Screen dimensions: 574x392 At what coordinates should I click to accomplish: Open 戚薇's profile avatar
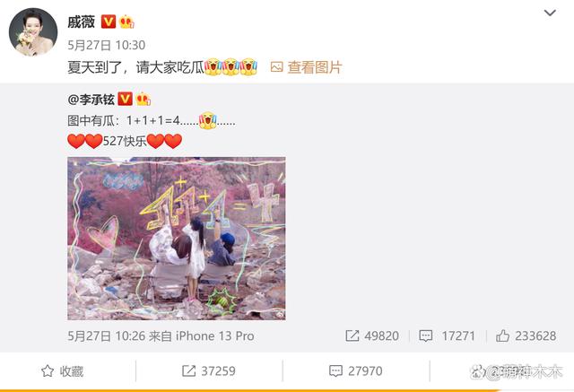33,31
